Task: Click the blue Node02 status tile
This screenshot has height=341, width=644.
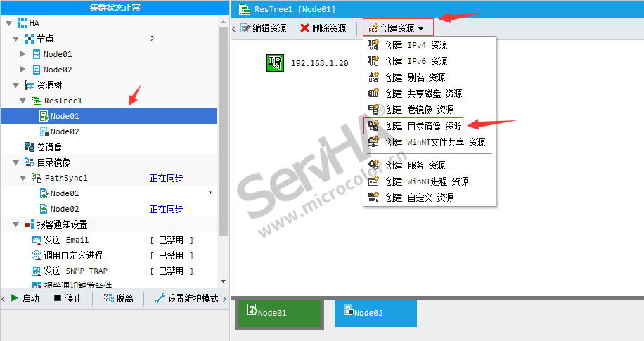Action: tap(375, 313)
